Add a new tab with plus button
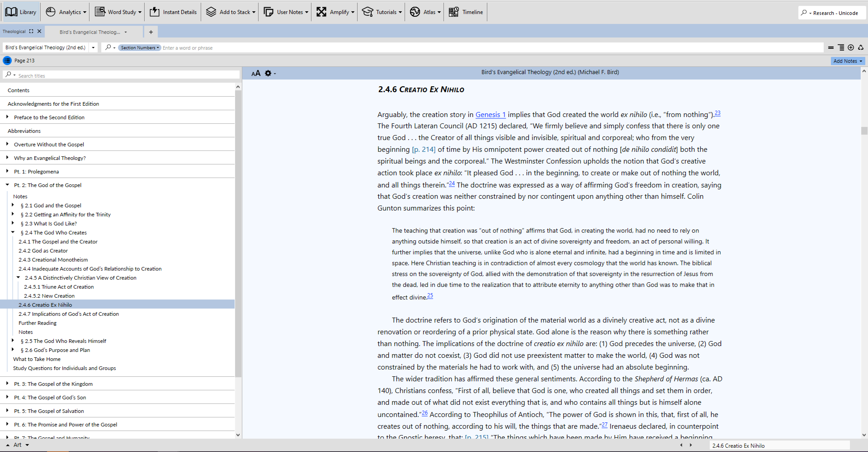Viewport: 868px width, 452px height. [151, 32]
